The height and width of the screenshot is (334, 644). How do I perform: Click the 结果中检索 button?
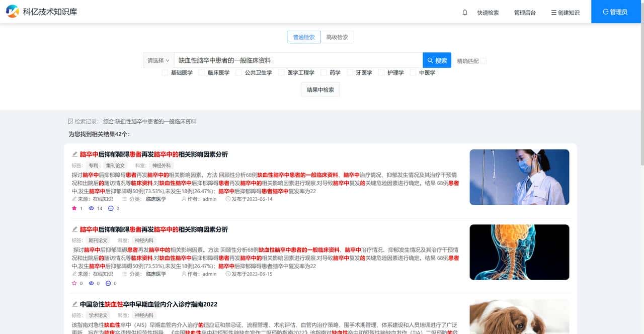(320, 90)
